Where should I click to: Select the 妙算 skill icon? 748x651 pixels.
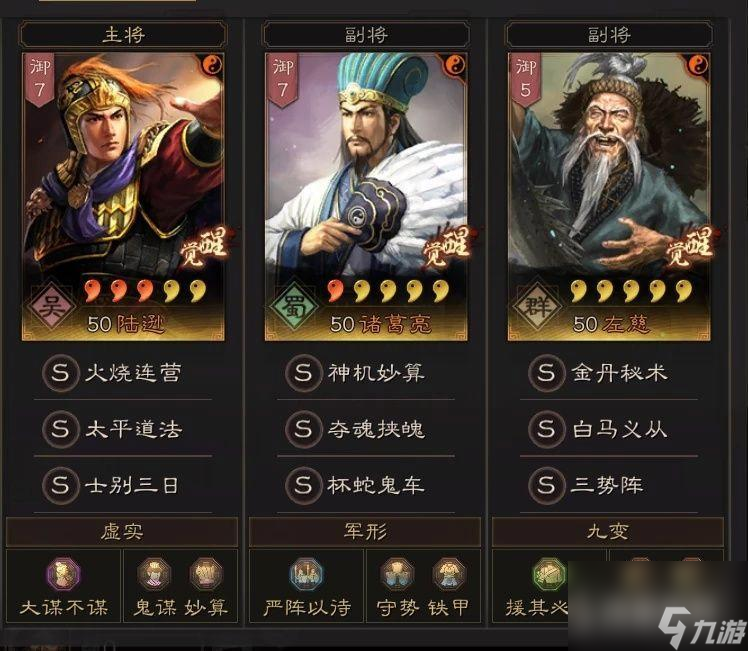tap(206, 574)
